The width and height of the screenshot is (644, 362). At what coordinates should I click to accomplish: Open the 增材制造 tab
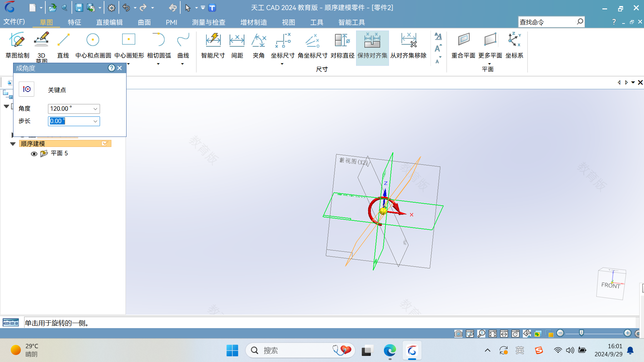[x=254, y=22]
